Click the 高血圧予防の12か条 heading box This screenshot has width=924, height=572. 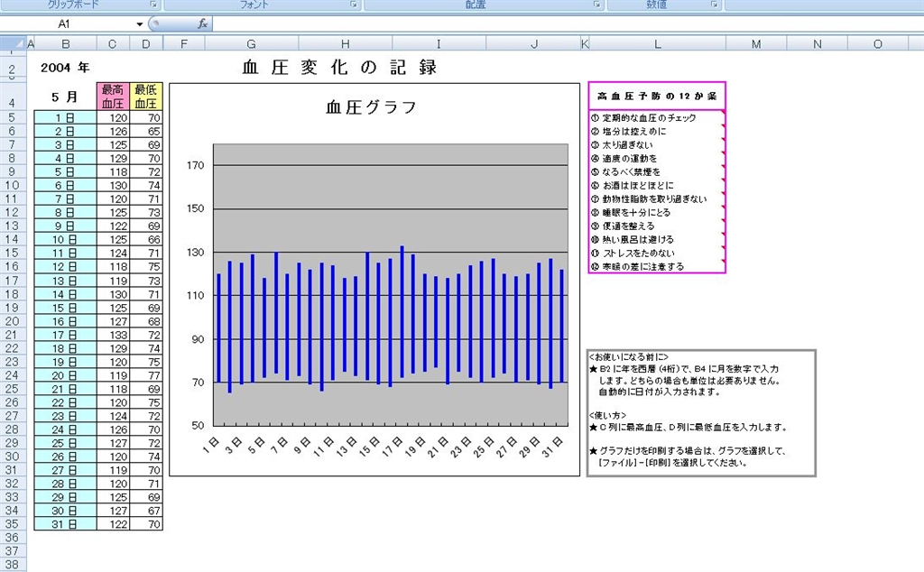pos(657,96)
